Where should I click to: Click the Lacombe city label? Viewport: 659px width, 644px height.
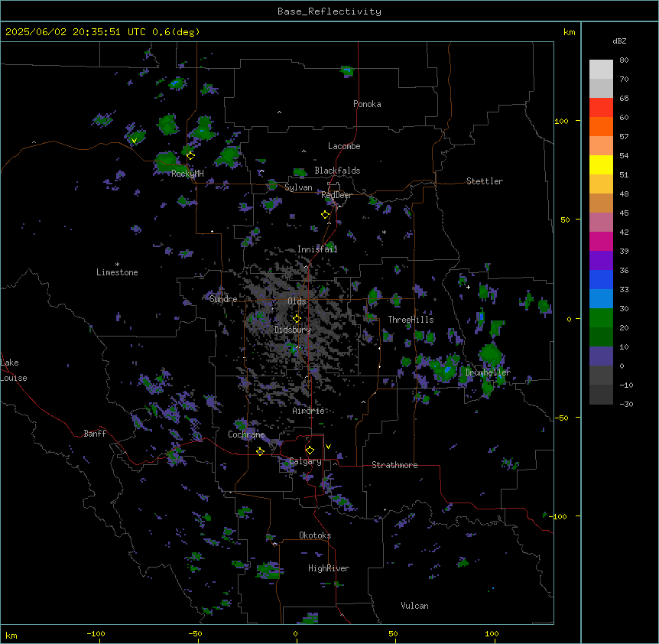coord(344,146)
